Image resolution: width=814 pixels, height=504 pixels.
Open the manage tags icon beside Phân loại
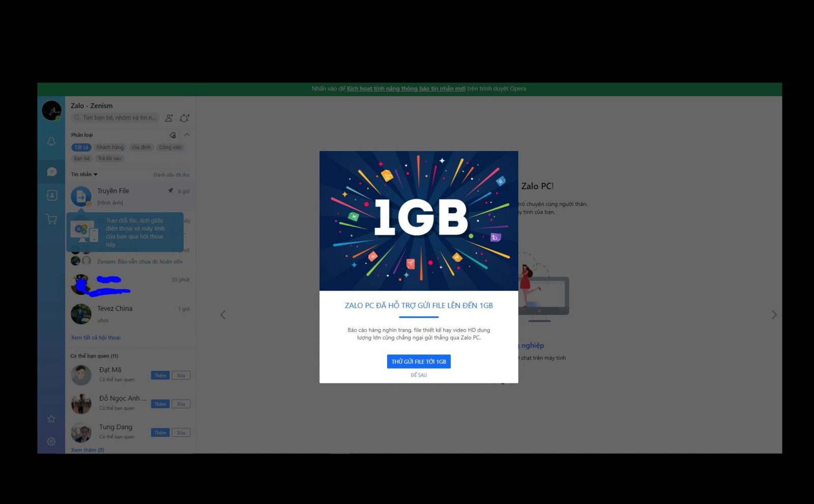pyautogui.click(x=172, y=135)
